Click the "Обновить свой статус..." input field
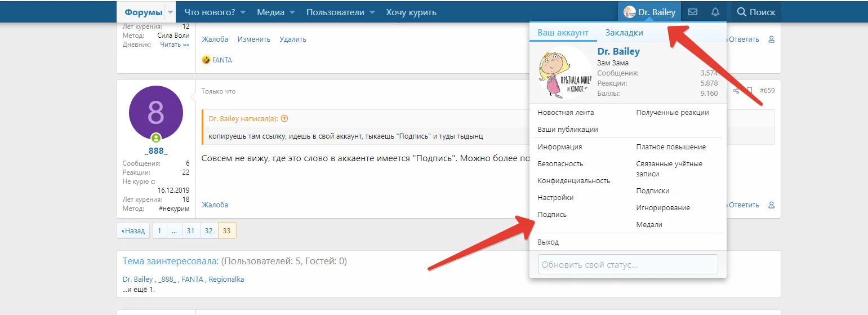This screenshot has height=315, width=868. 627,264
